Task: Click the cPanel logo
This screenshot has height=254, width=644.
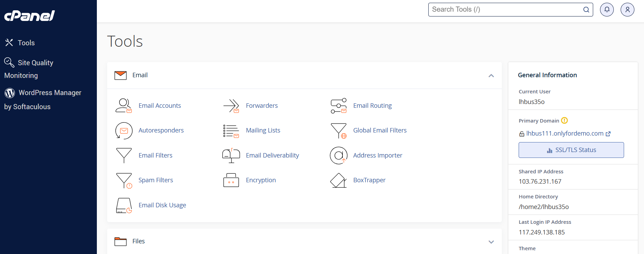Action: tap(29, 16)
